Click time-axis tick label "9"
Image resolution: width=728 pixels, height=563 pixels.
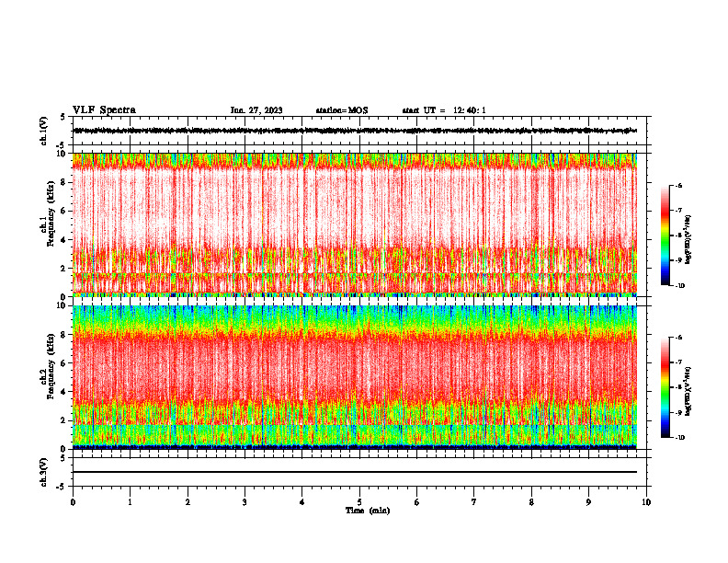[588, 502]
